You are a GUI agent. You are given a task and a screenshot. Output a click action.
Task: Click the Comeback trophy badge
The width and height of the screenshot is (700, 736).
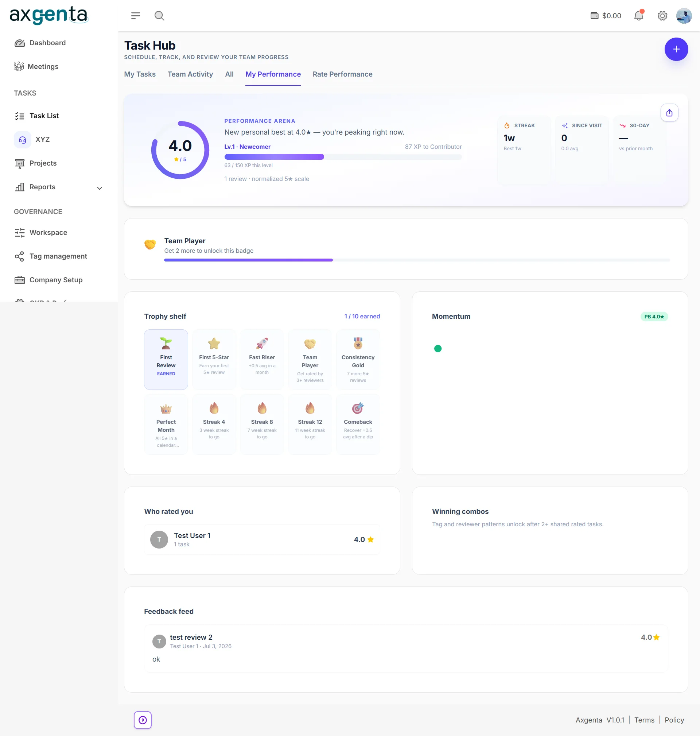358,424
